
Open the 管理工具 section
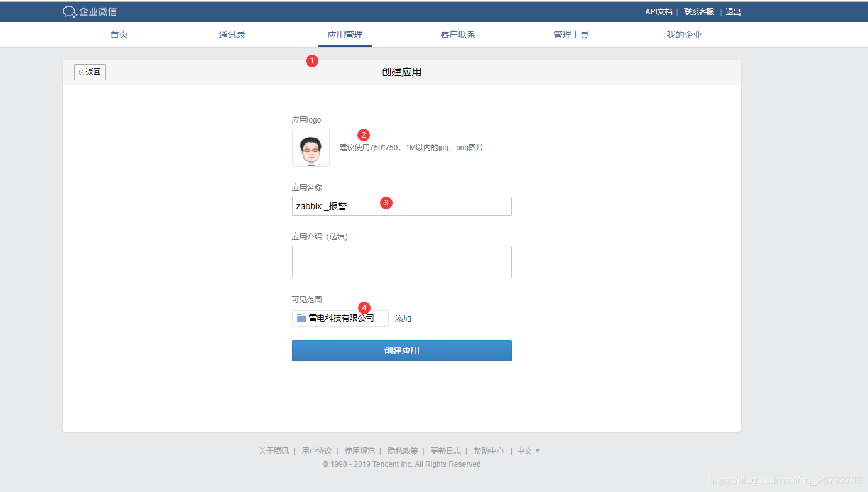point(571,35)
